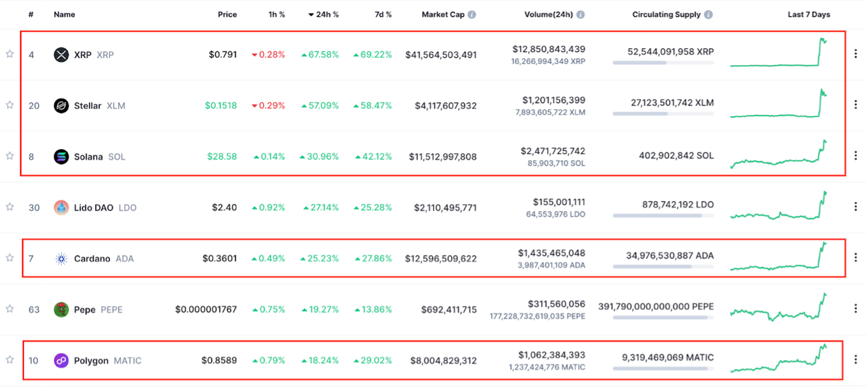Click Pepe price $0.000001767
Image resolution: width=868 pixels, height=389 pixels.
tap(206, 309)
